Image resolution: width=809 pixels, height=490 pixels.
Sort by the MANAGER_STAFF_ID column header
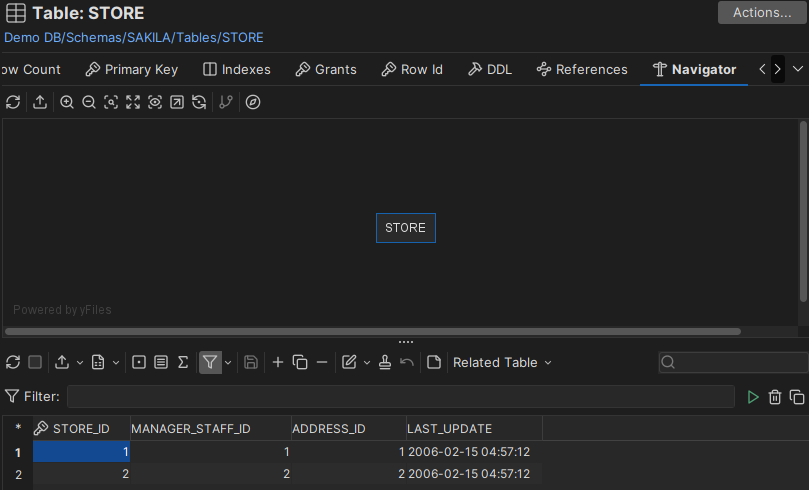point(211,429)
